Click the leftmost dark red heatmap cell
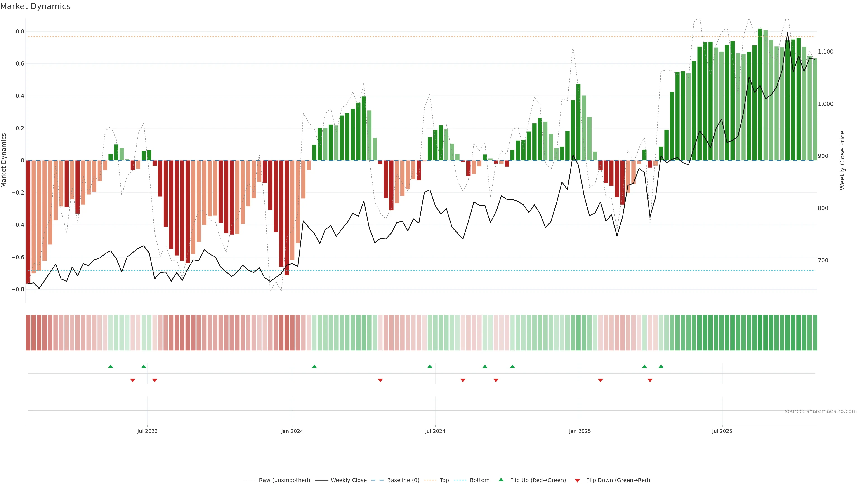The height and width of the screenshot is (488, 868). (28, 332)
